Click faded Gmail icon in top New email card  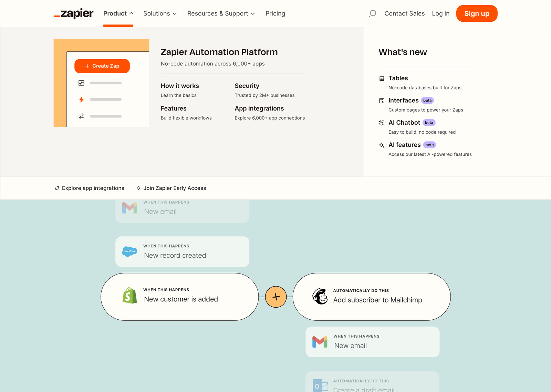tap(130, 207)
